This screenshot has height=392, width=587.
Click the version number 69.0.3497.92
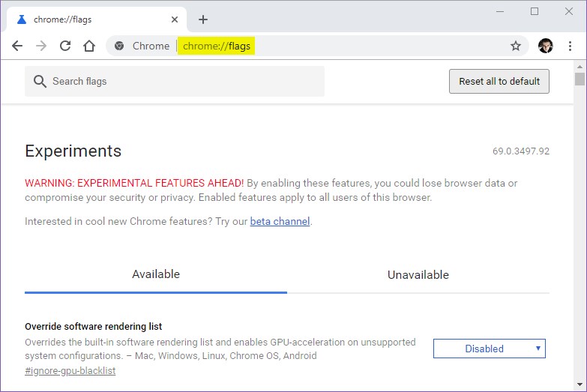(x=521, y=151)
